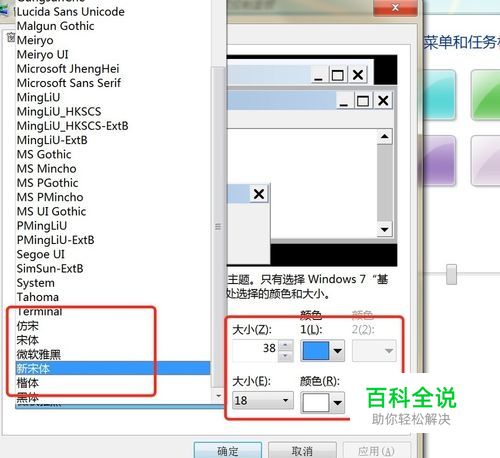Image resolution: width=500 pixels, height=458 pixels.
Task: Click font list scrollbar thumb
Action: (x=218, y=227)
